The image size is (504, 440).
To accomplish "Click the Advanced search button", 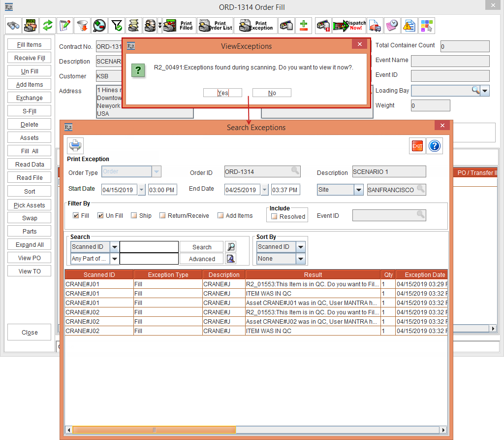I will tap(202, 259).
